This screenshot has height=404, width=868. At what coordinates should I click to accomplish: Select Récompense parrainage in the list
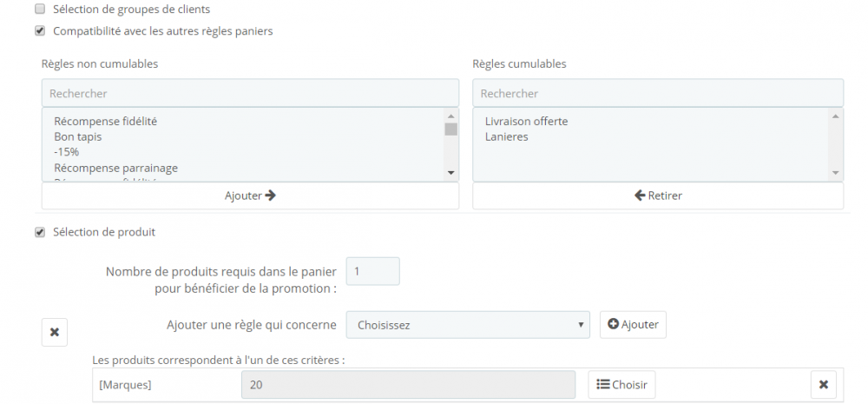(115, 168)
